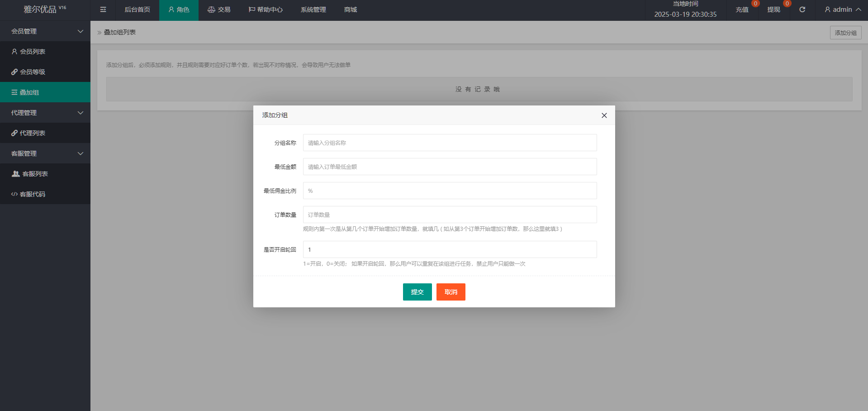Viewport: 868px width, 411px height.
Task: Close the 添加分组 dialog with X
Action: pos(604,115)
